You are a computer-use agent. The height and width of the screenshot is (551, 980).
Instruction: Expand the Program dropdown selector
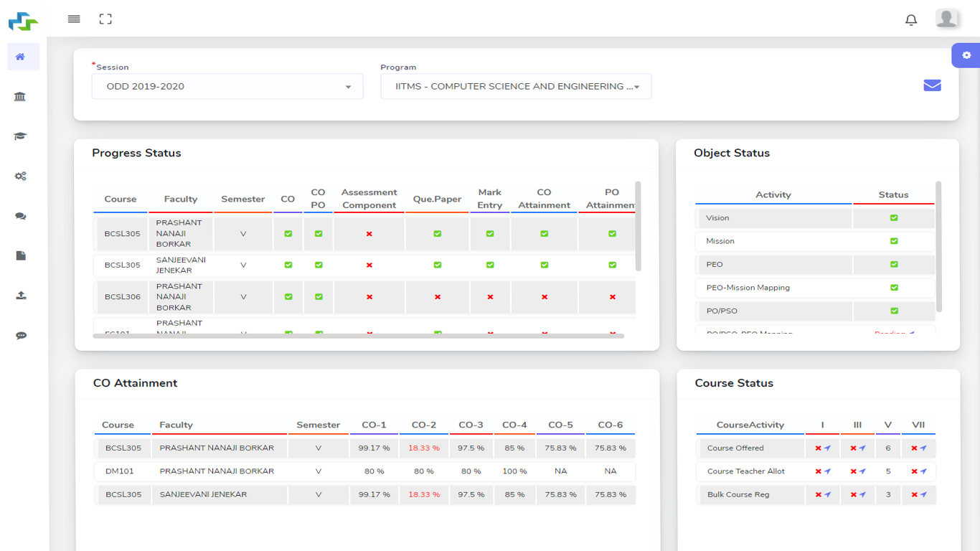516,87
